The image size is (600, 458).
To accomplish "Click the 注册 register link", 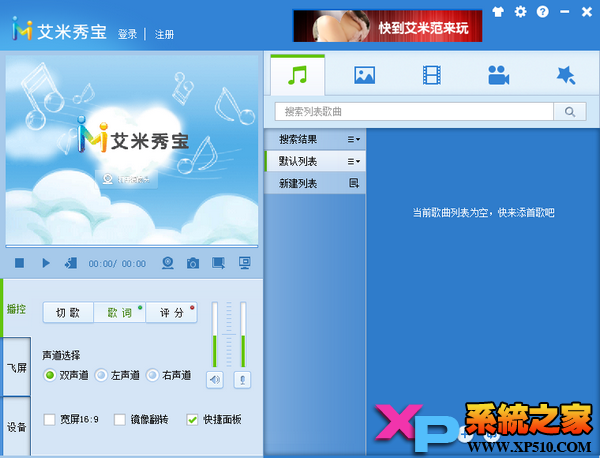I will pyautogui.click(x=164, y=34).
